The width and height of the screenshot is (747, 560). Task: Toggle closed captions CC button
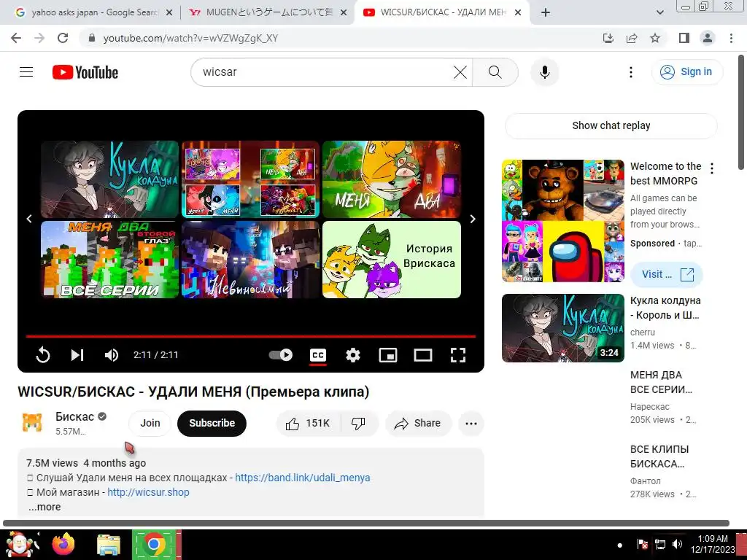[318, 355]
